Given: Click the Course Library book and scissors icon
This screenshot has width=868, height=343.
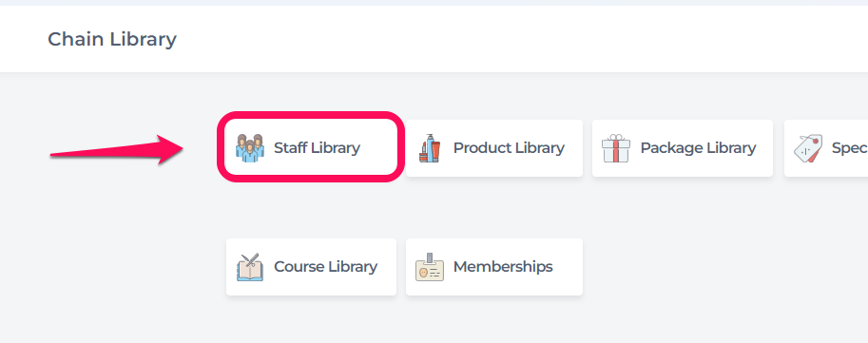Looking at the screenshot, I should [x=250, y=267].
